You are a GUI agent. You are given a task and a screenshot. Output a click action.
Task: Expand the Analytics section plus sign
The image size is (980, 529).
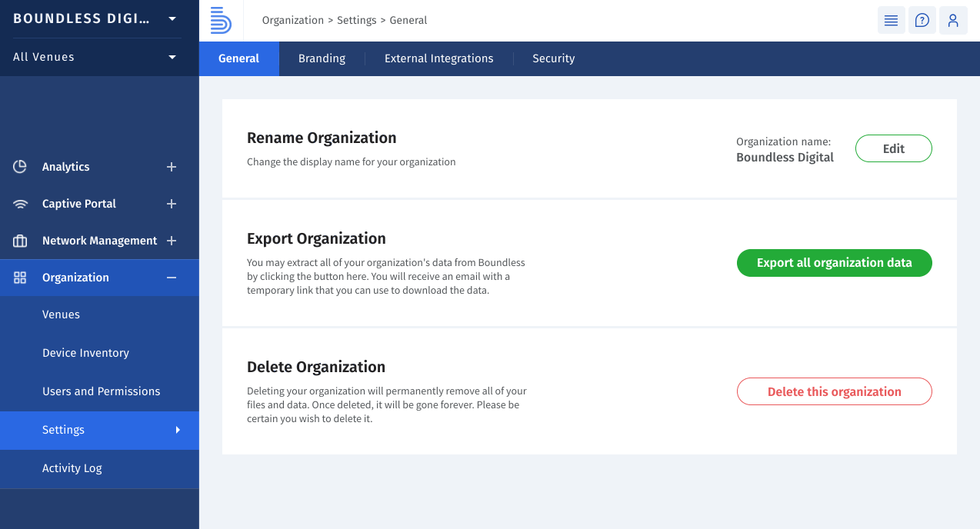click(172, 167)
